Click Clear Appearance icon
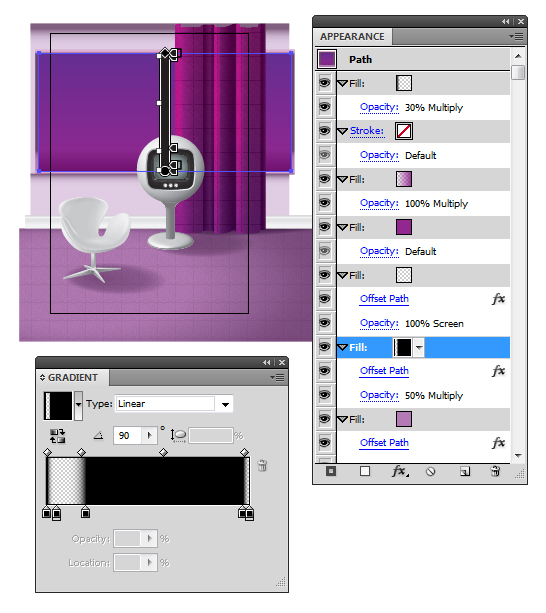The image size is (546, 613). [430, 472]
